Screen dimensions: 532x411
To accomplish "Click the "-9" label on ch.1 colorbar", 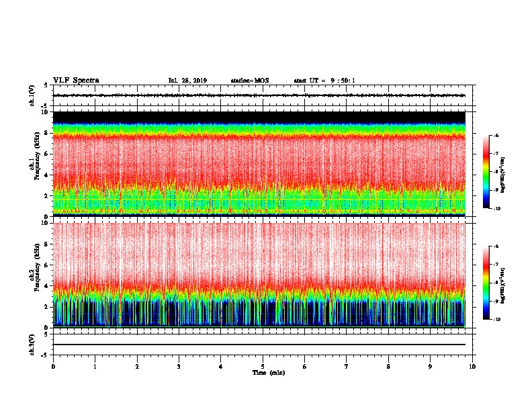I will tap(496, 190).
